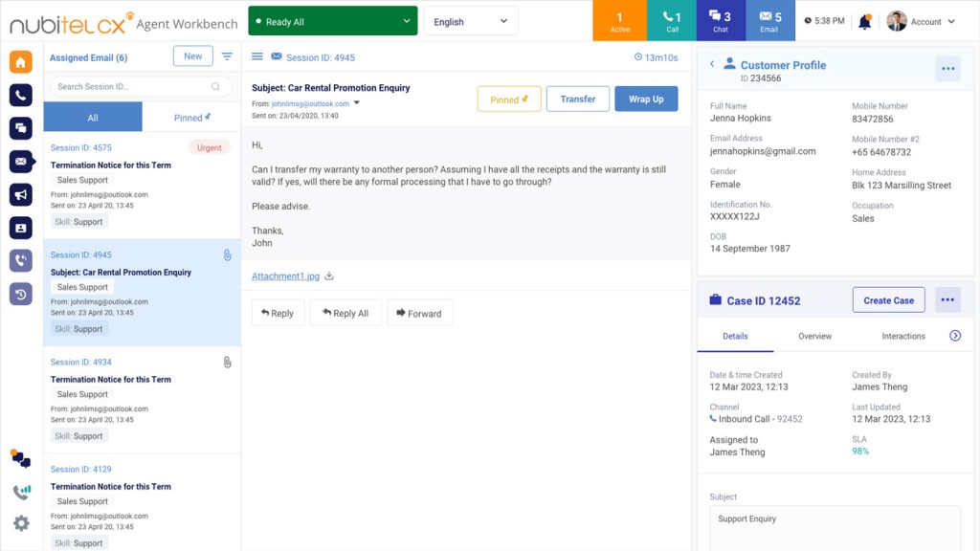Click Create Case for this customer
This screenshot has width=980, height=551.
[x=888, y=299]
